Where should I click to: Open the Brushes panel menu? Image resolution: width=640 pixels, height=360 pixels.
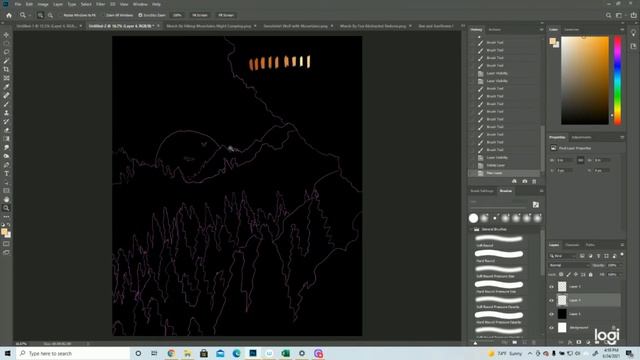[541, 191]
